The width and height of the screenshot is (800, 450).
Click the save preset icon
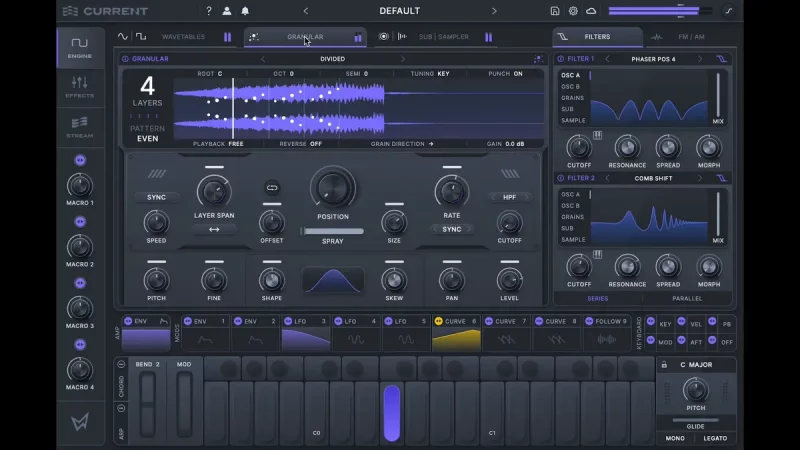tap(555, 11)
